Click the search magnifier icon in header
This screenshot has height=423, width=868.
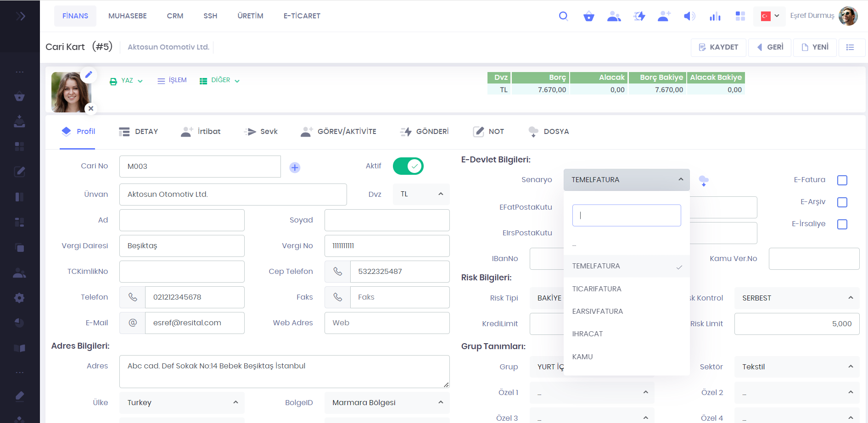(563, 16)
